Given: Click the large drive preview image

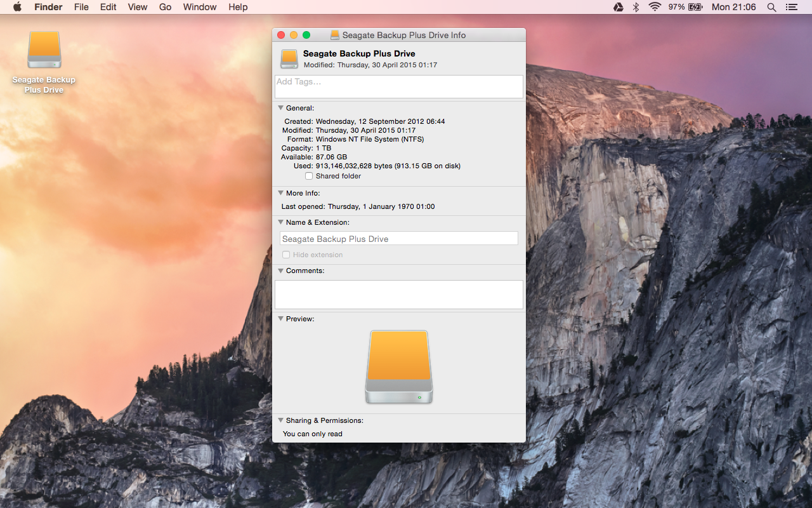Looking at the screenshot, I should [x=399, y=366].
